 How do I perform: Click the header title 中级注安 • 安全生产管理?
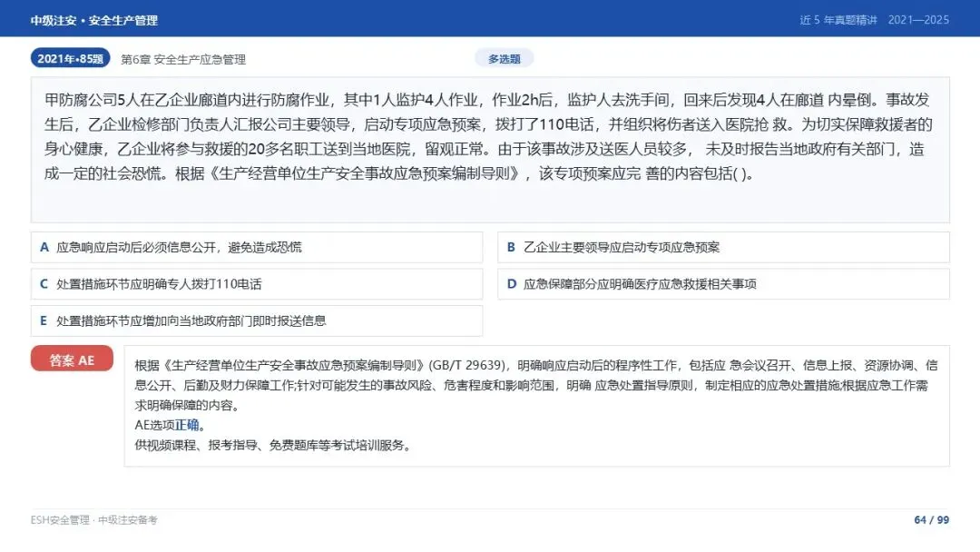pyautogui.click(x=93, y=20)
